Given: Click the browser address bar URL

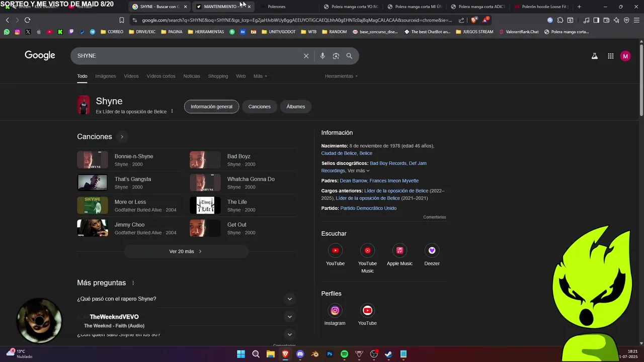Looking at the screenshot, I should tap(297, 20).
